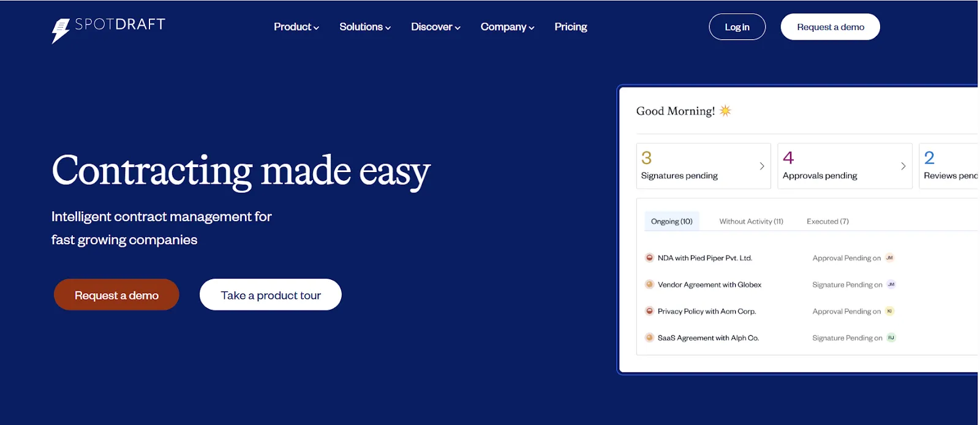Click NDA with Pied Piper Pvt. Ltd. row
The width and height of the screenshot is (980, 425).
(705, 258)
